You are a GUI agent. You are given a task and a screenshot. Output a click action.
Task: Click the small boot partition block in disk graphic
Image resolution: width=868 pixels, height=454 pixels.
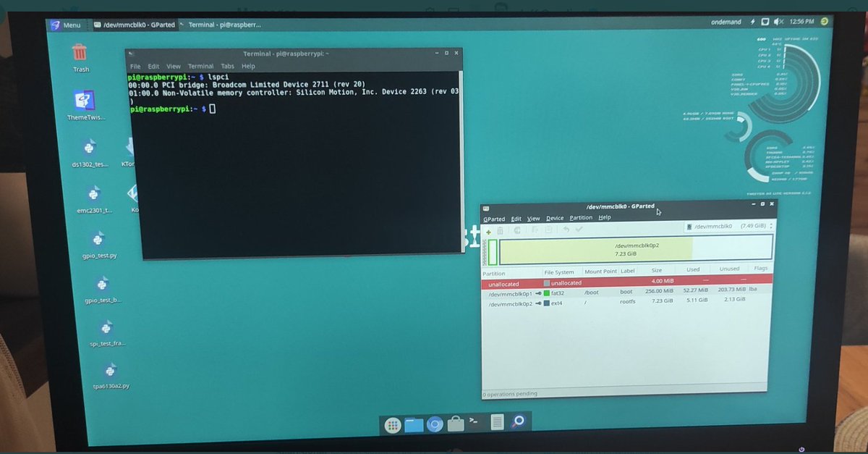pos(493,252)
